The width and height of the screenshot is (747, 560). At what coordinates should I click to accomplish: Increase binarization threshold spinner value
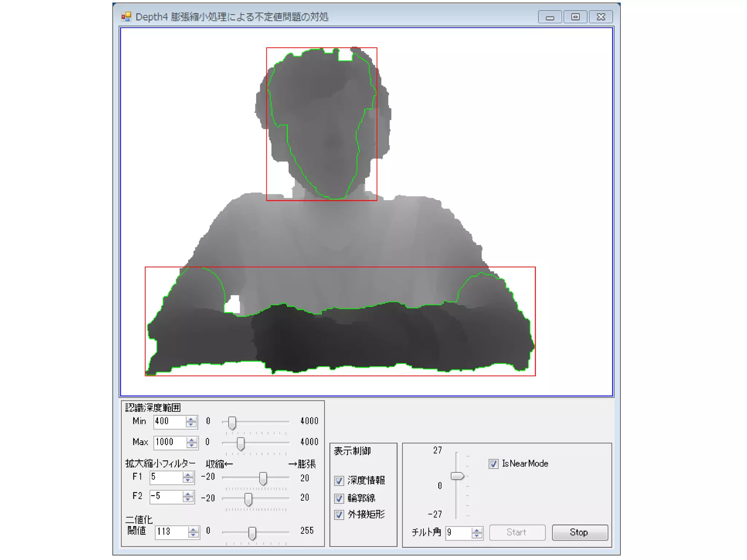[193, 529]
